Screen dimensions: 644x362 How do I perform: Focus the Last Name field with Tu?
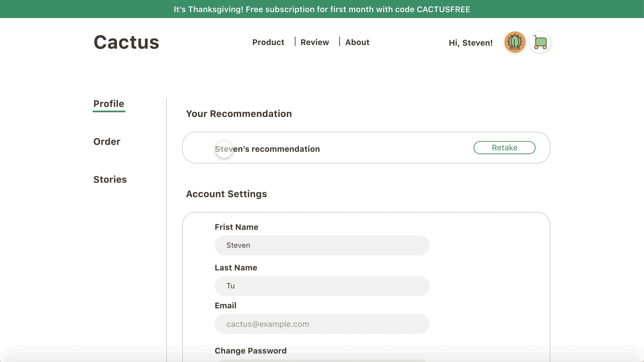[322, 286]
